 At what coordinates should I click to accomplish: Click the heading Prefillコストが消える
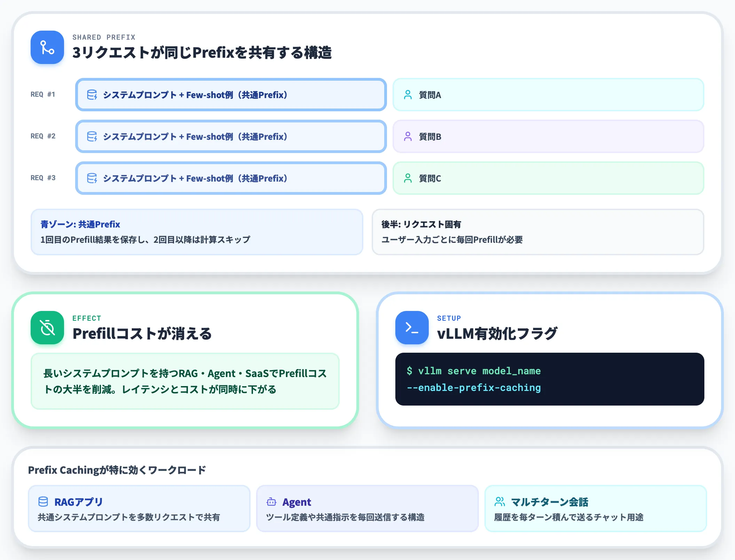pos(142,334)
